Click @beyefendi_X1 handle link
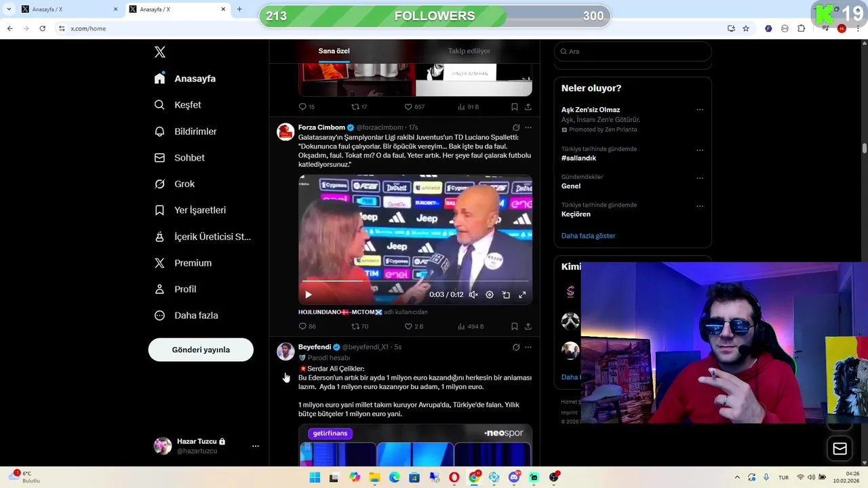Viewport: 868px width, 488px height. point(365,347)
